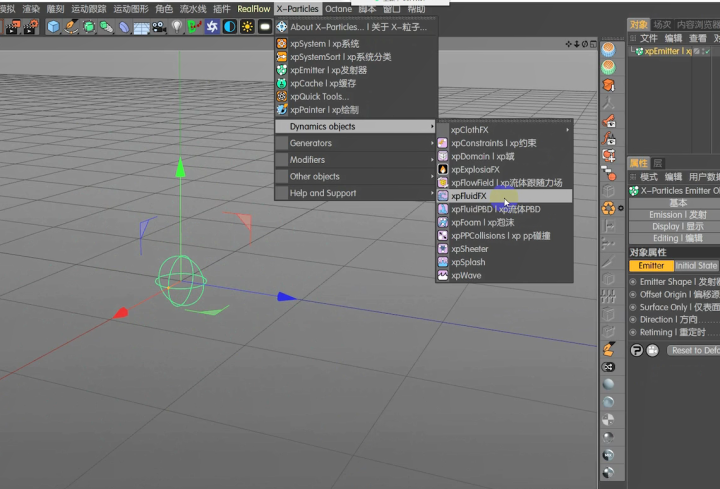Toggle the xpEmitter green enable checkmark
Viewport: 720px width, 489px height.
pos(708,51)
